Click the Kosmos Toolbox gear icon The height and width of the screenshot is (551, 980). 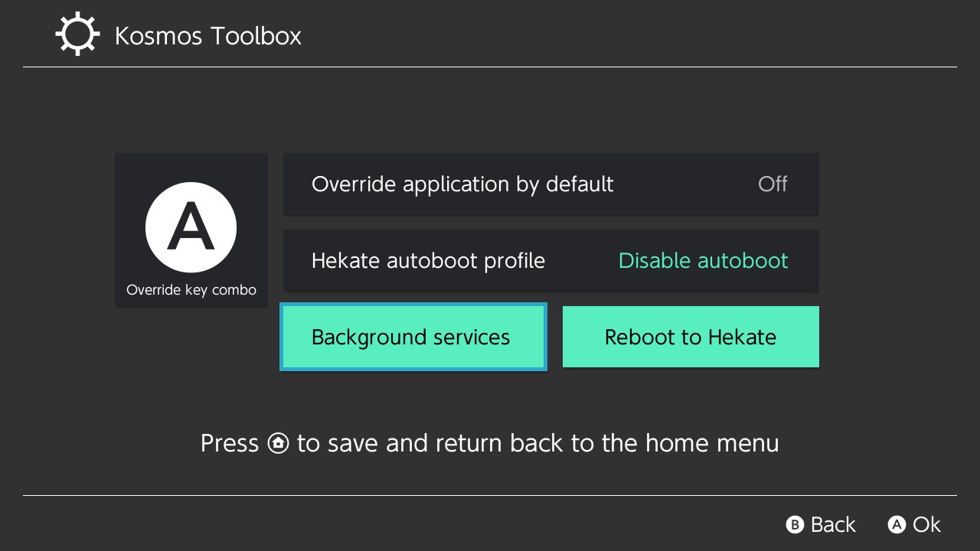point(77,35)
